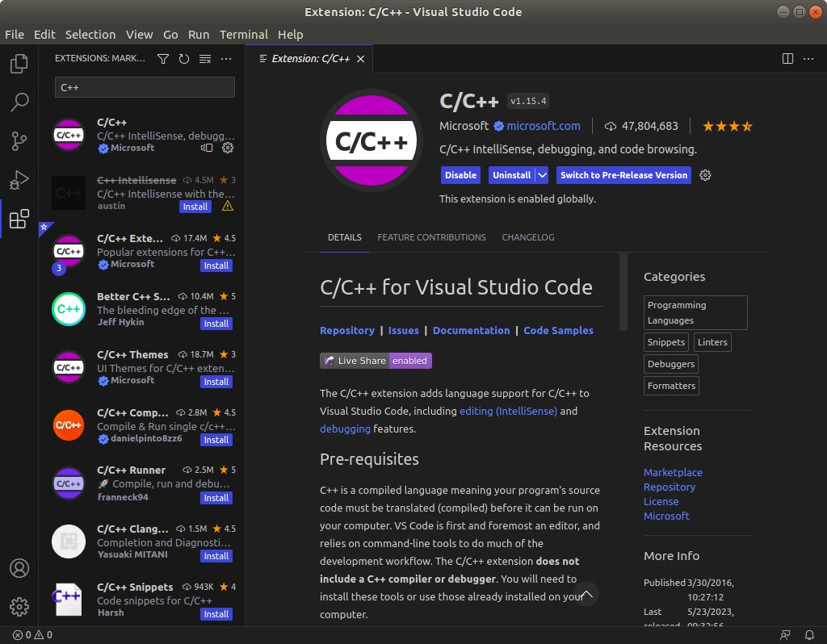
Task: Open the Search view in activity bar
Action: click(x=19, y=102)
